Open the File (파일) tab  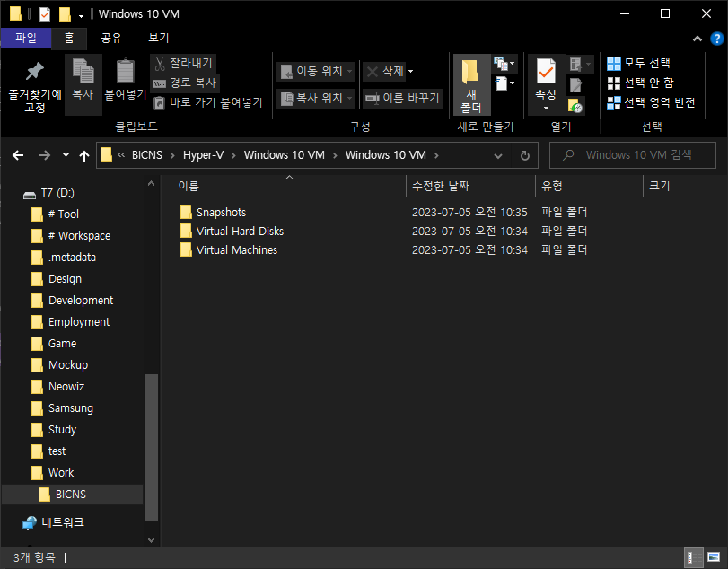(x=26, y=38)
